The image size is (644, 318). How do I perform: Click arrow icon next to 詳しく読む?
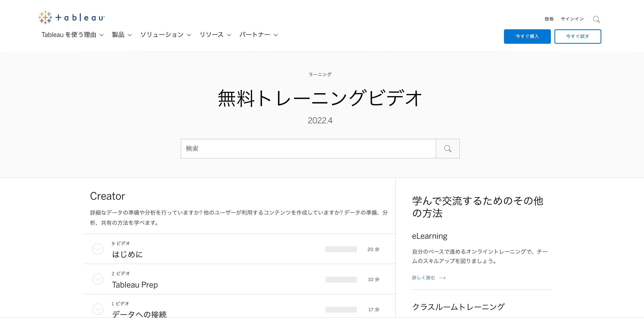(443, 278)
